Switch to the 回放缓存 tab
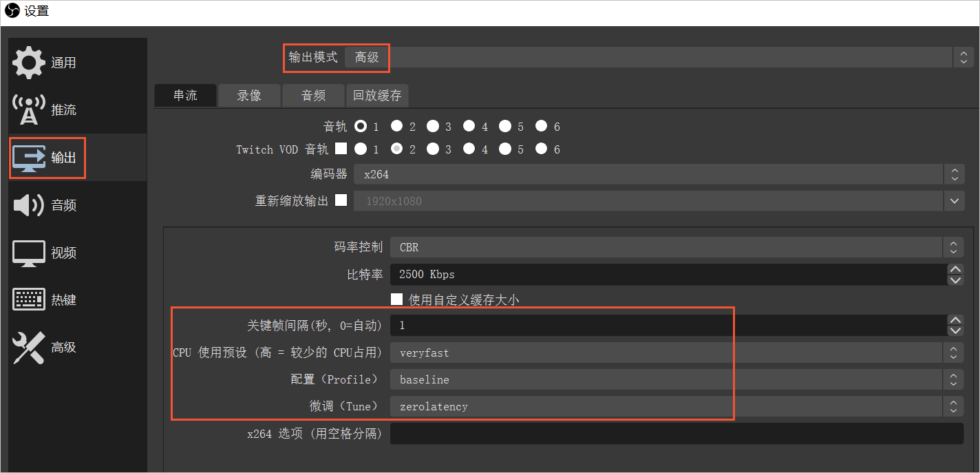 [x=377, y=96]
